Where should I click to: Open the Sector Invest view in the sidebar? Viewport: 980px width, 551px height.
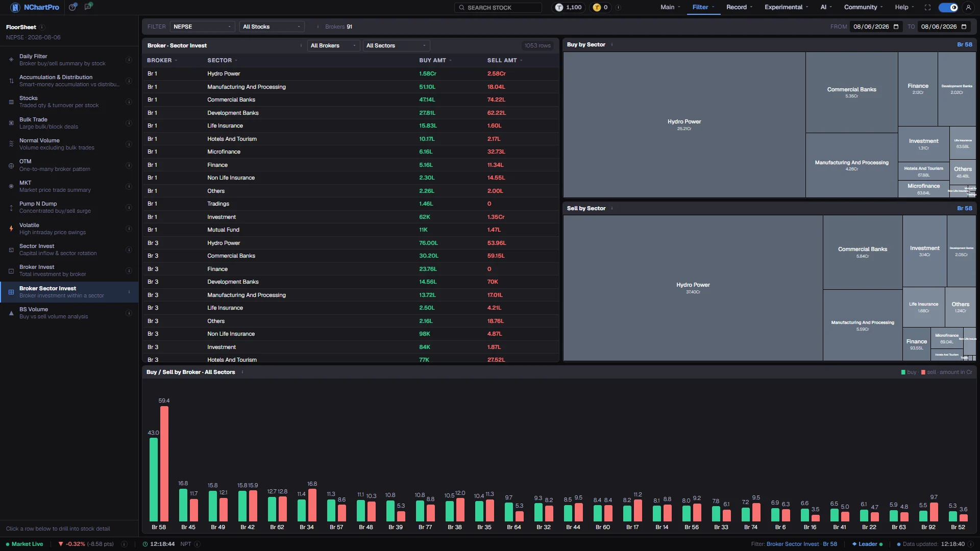tap(69, 249)
